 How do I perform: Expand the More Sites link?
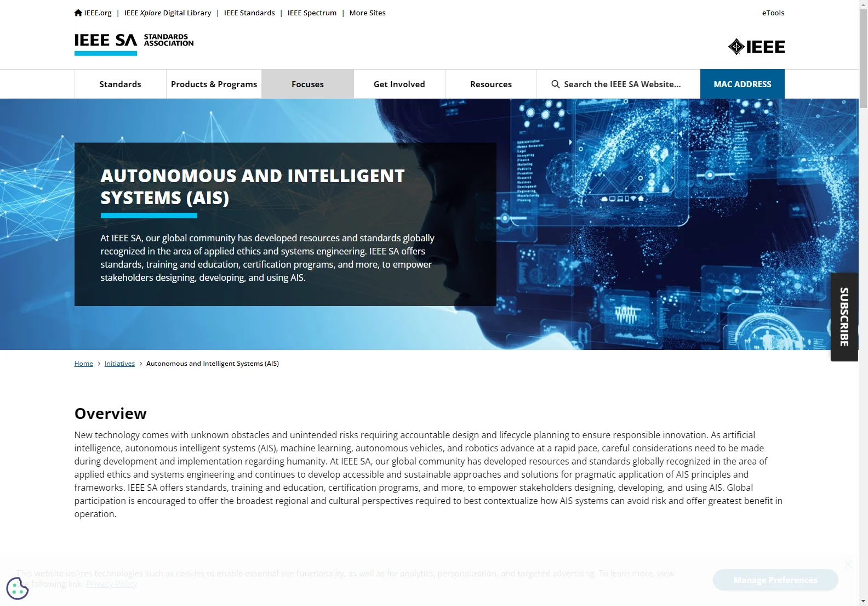pos(368,13)
